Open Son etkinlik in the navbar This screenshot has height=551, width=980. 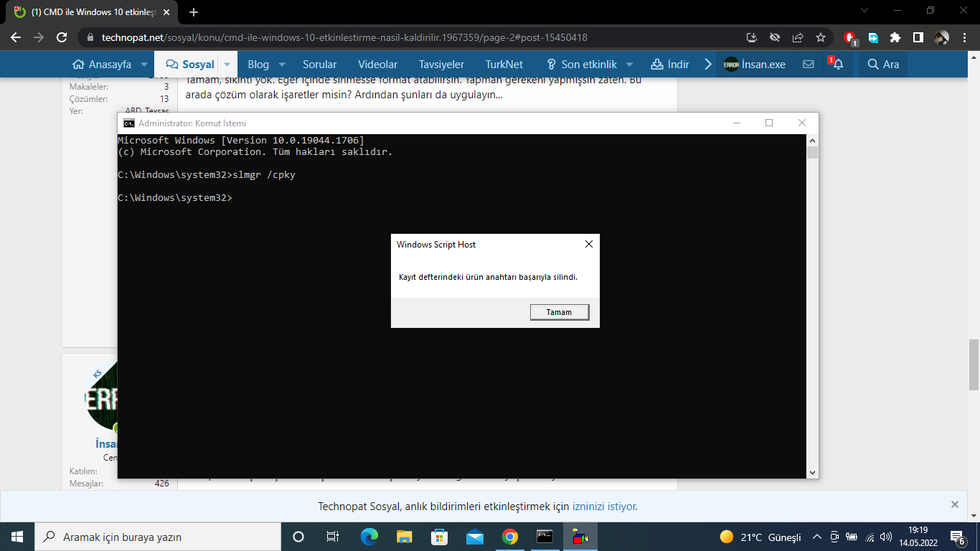pos(582,64)
